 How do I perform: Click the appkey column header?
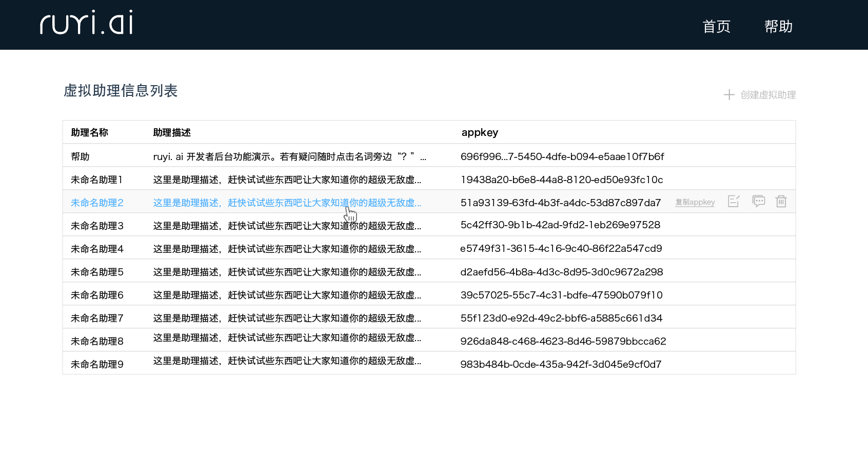coord(480,132)
